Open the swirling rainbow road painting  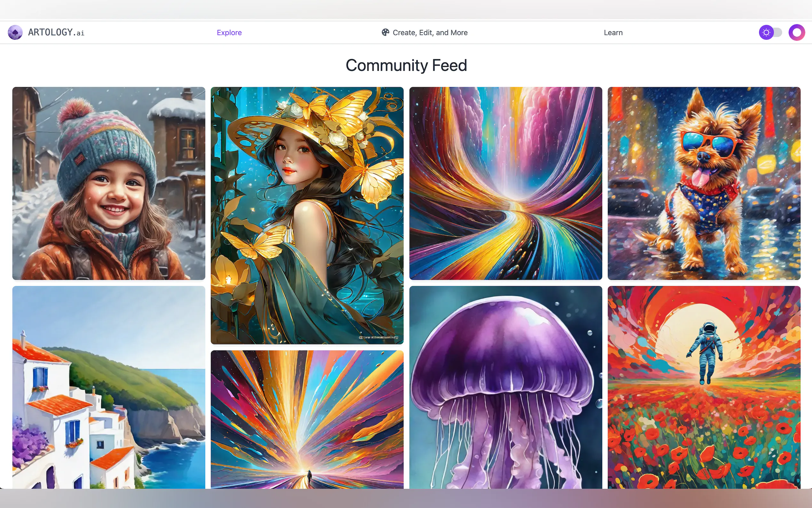(505, 183)
